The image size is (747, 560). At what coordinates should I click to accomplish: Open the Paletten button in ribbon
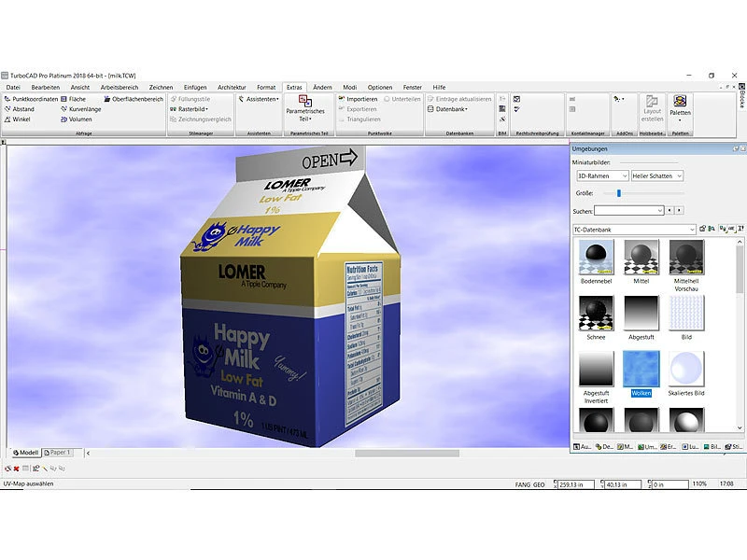pos(680,109)
